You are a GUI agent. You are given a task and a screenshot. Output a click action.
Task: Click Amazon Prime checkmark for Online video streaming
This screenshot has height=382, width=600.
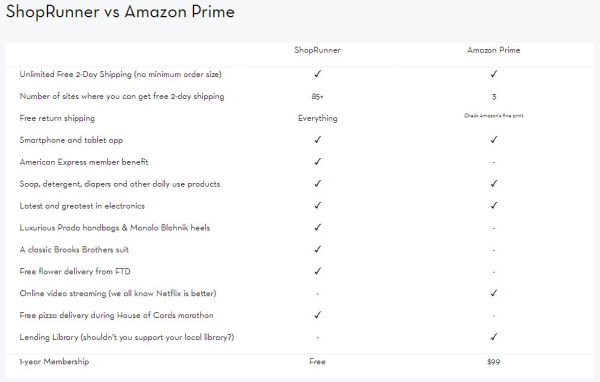click(x=494, y=293)
